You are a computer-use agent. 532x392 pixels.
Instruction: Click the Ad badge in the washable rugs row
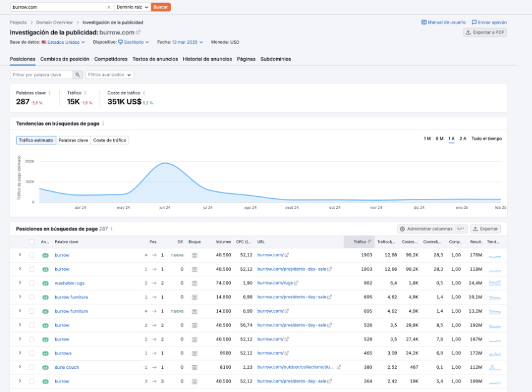click(45, 283)
